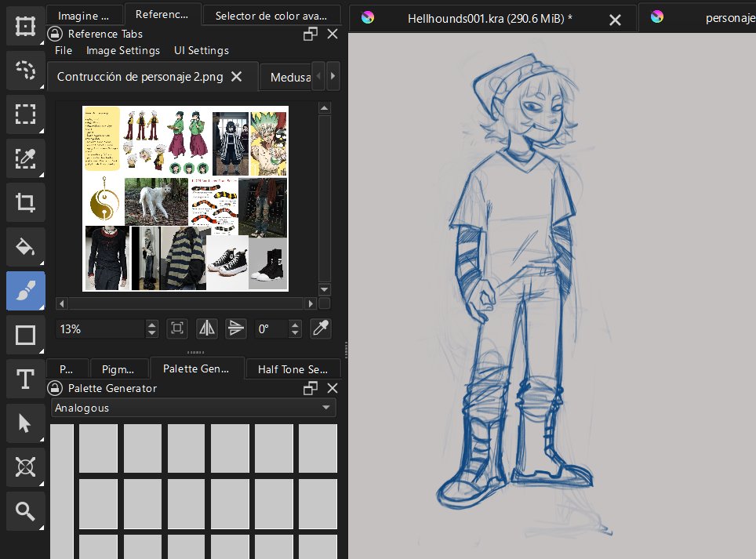The height and width of the screenshot is (559, 756).
Task: Float the Reference Tabs docker
Action: (x=311, y=34)
